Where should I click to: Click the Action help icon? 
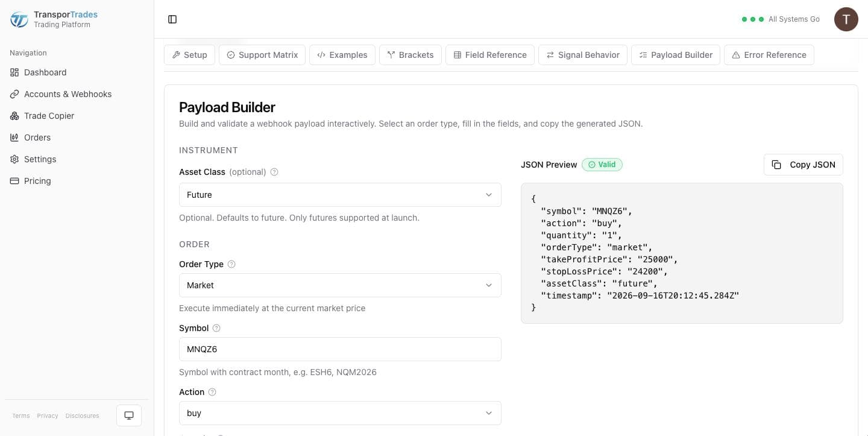212,392
